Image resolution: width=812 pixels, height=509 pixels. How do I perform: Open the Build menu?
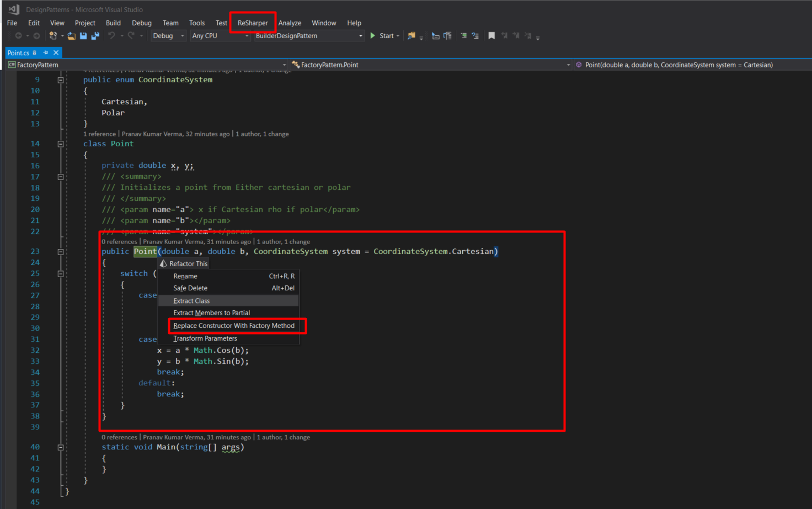[x=113, y=23]
